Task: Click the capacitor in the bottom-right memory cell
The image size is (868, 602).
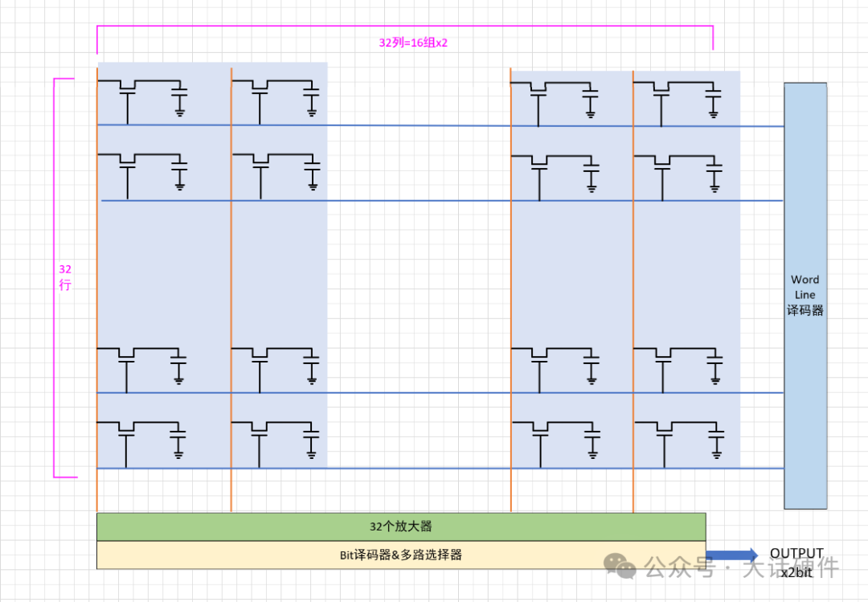Action: point(714,435)
